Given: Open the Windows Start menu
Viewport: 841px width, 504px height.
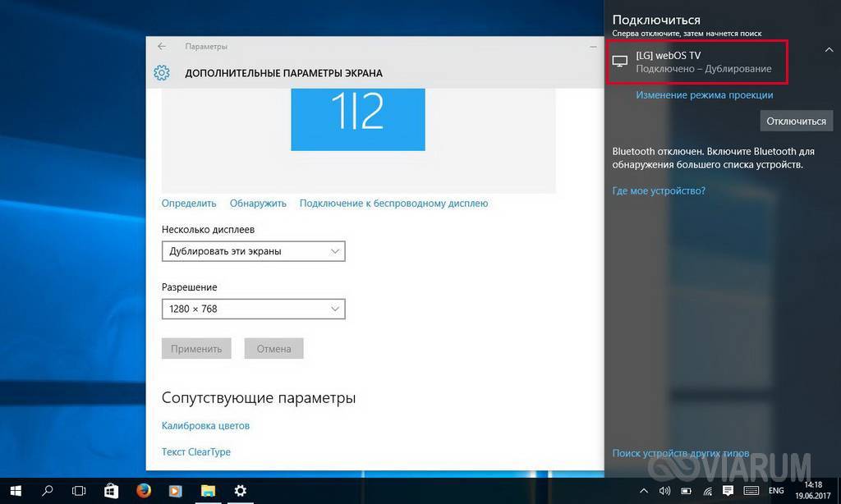Looking at the screenshot, I should pos(16,491).
